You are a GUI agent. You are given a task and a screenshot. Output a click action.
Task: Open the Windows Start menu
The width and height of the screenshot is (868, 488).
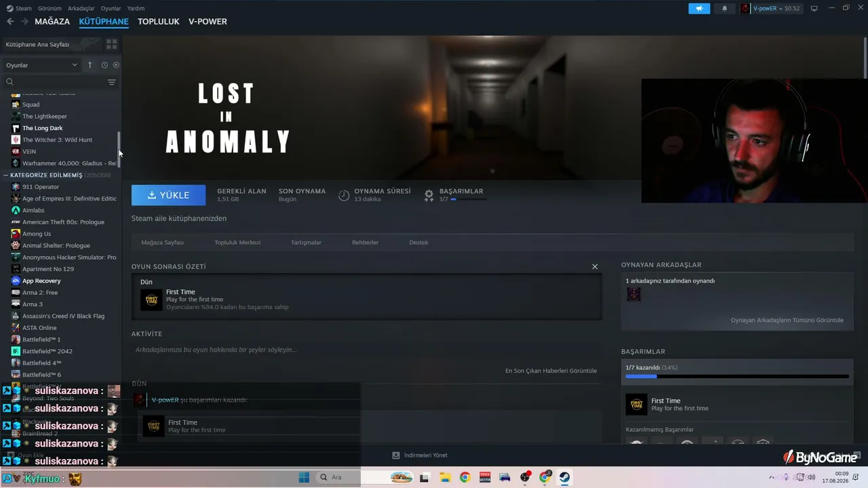click(304, 477)
